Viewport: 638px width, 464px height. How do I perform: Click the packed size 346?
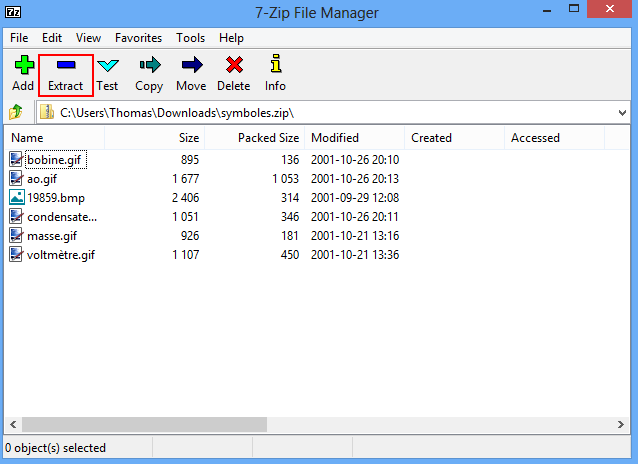click(x=290, y=217)
